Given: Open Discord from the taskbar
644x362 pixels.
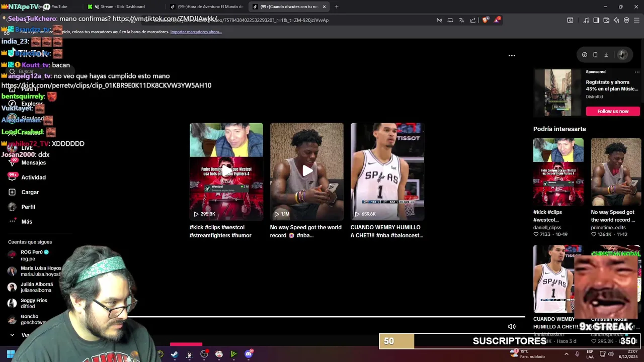Looking at the screenshot, I should click(249, 354).
